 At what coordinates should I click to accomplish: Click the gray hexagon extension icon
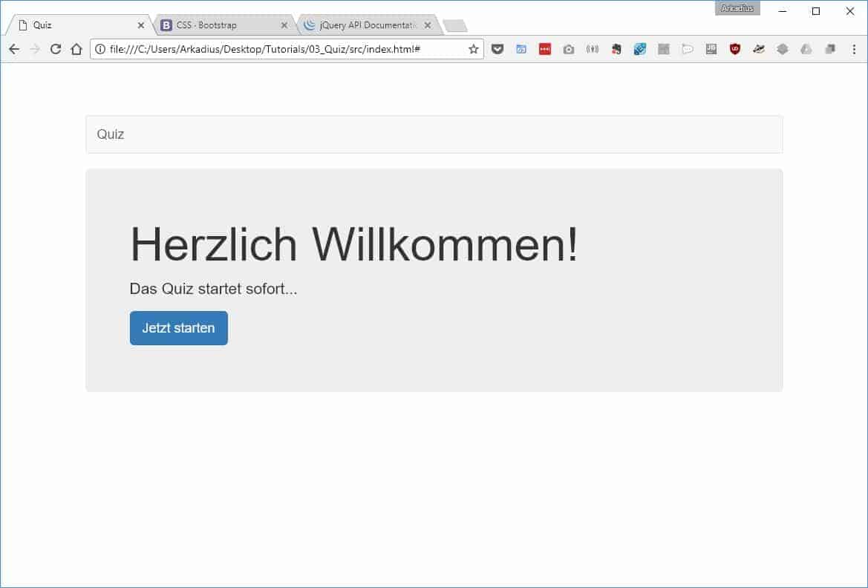point(782,49)
